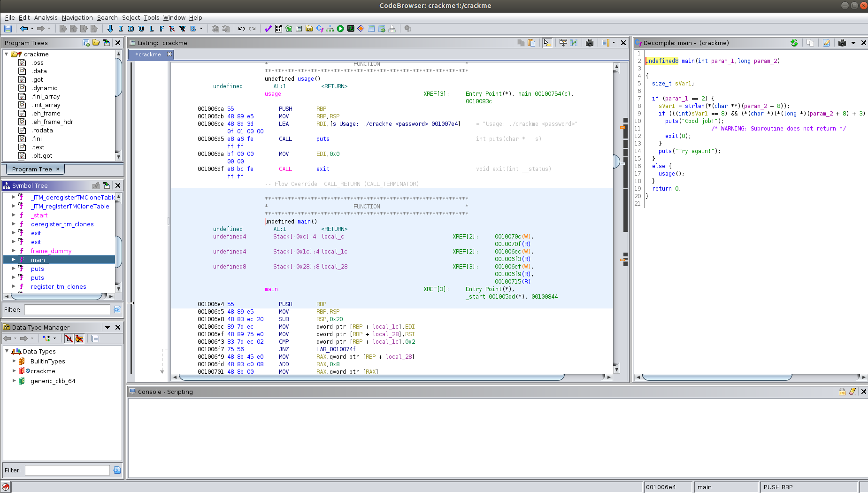
Task: Toggle filter pointers in Data Type Manager
Action: point(79,339)
